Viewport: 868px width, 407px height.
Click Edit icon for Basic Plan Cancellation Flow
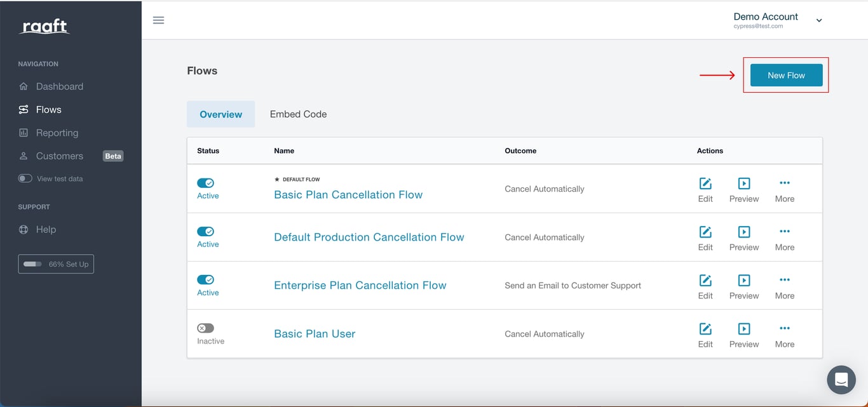pos(705,183)
